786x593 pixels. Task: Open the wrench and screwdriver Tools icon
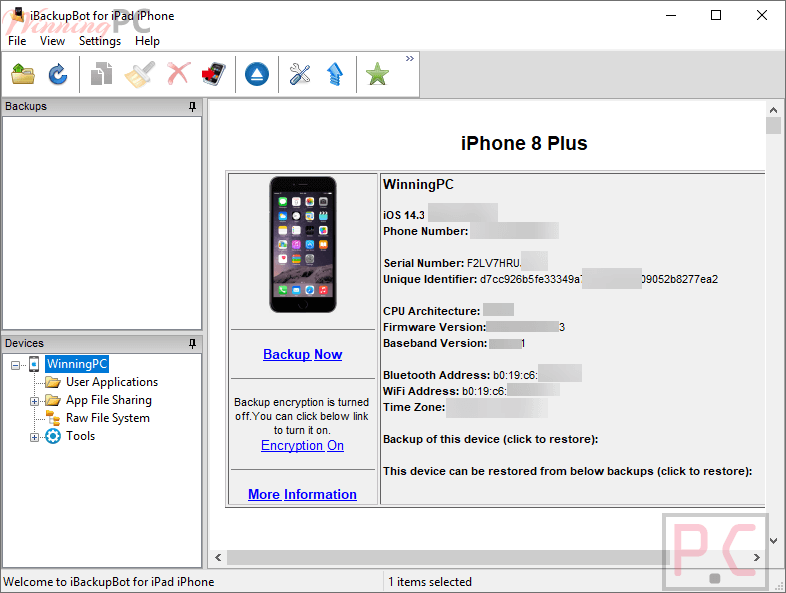coord(300,75)
